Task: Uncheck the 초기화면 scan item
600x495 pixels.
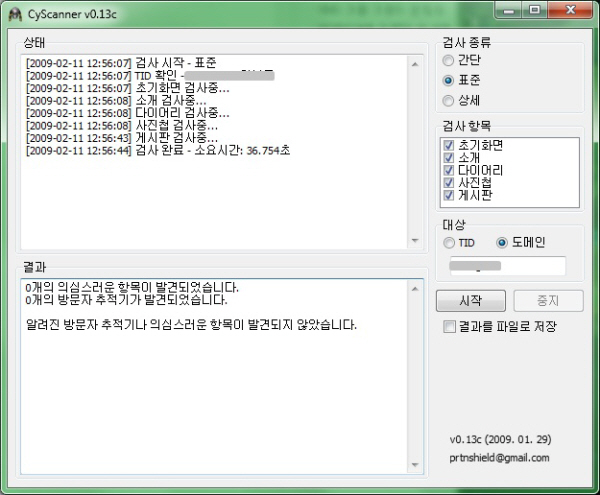Action: (448, 145)
